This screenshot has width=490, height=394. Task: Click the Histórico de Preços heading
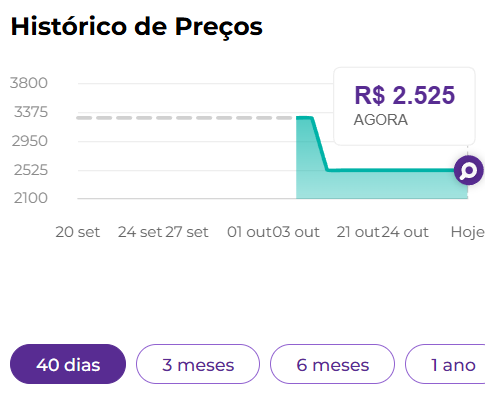pyautogui.click(x=137, y=27)
